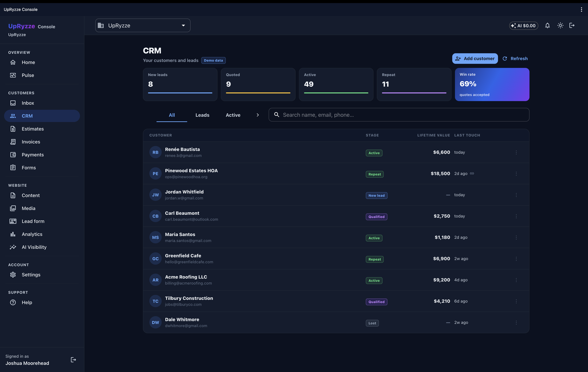Click the New leads stat card
The image size is (588, 372).
[x=180, y=85]
